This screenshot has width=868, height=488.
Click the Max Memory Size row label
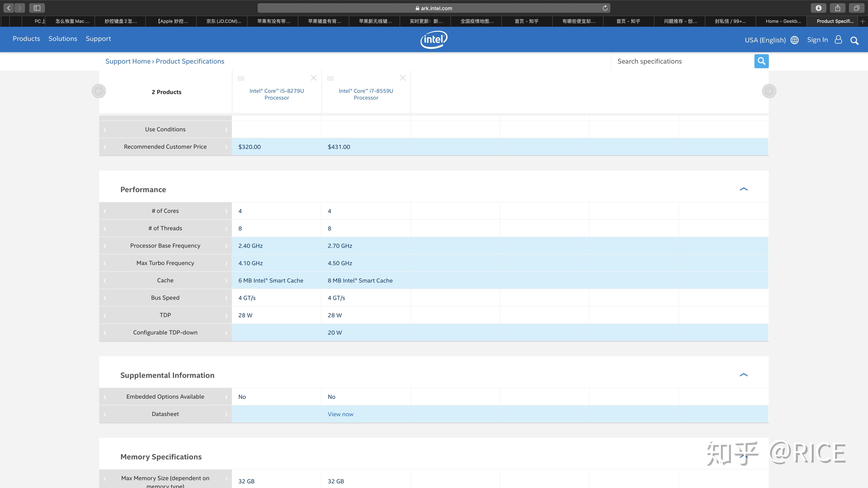coord(165,482)
